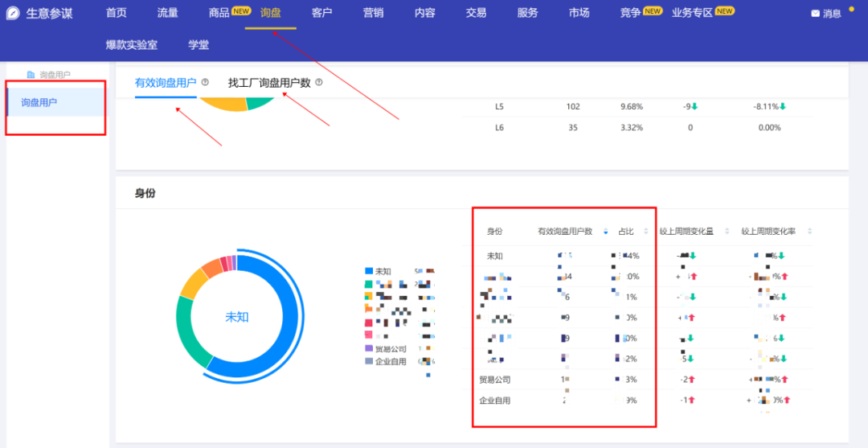Screen dimensions: 868x448
Task: Click the 生意参谋 compass logo icon
Action: coord(13,13)
